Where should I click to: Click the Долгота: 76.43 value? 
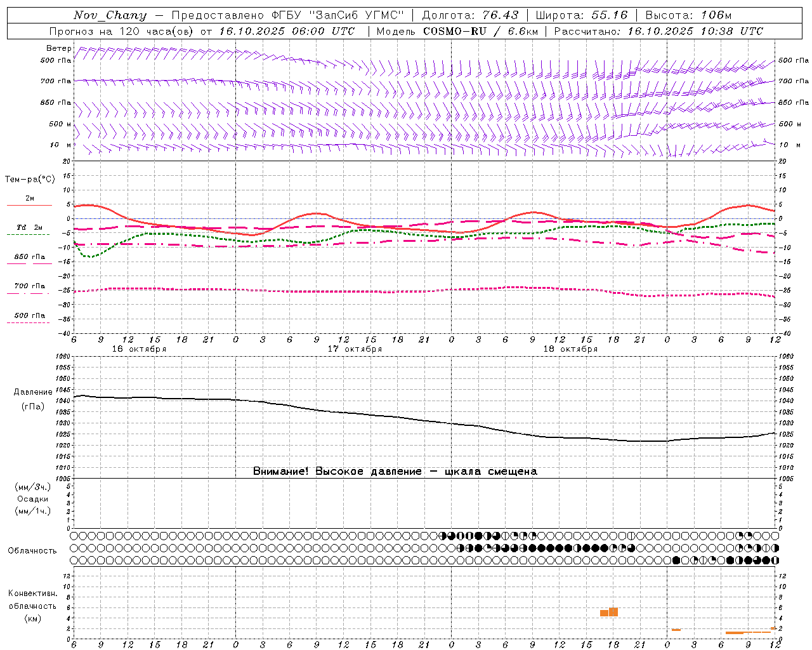pos(470,15)
